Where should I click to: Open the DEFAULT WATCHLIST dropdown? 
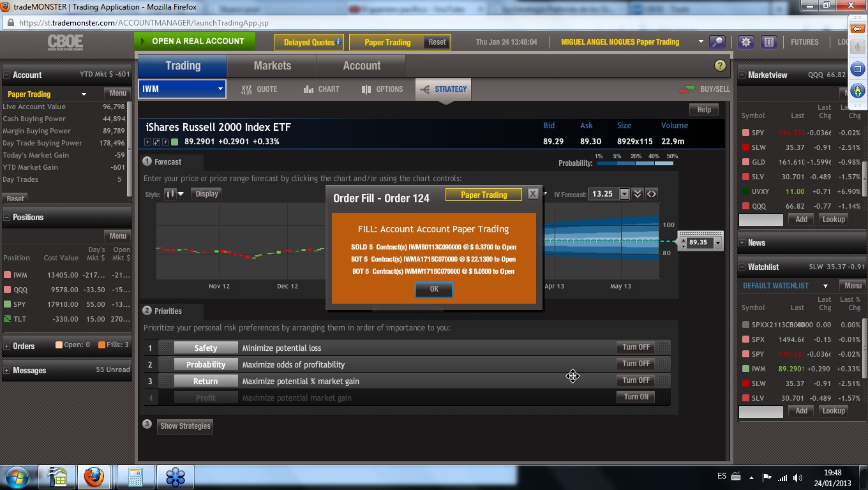tap(825, 286)
